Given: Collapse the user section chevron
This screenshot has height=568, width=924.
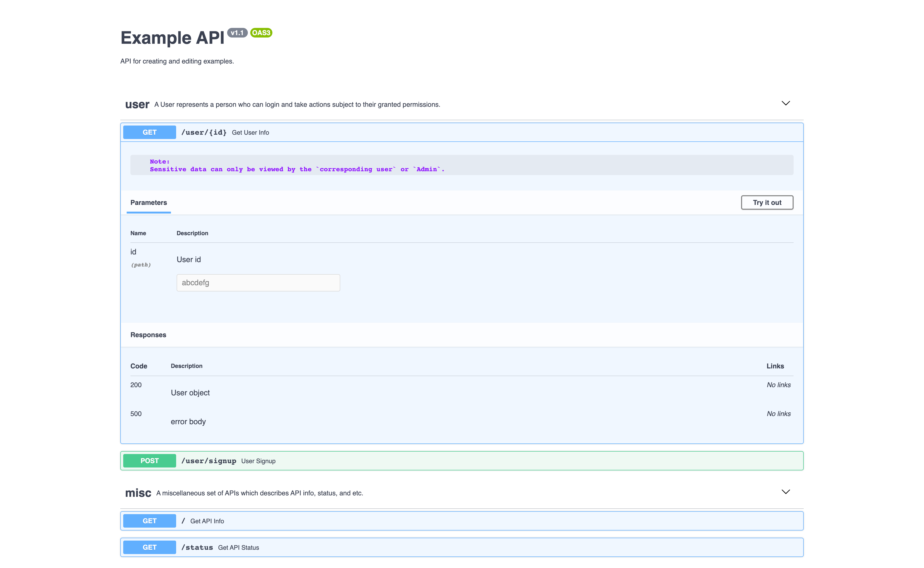Looking at the screenshot, I should 785,103.
